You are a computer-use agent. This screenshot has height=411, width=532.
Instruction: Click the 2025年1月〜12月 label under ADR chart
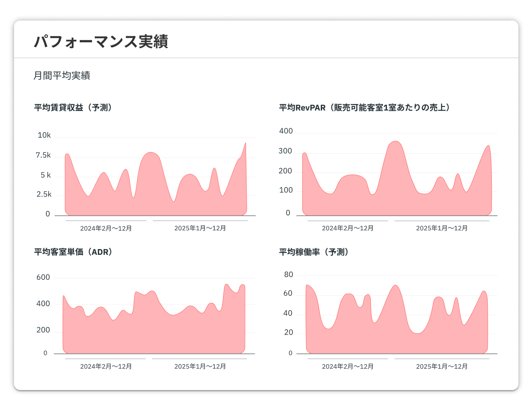point(200,367)
